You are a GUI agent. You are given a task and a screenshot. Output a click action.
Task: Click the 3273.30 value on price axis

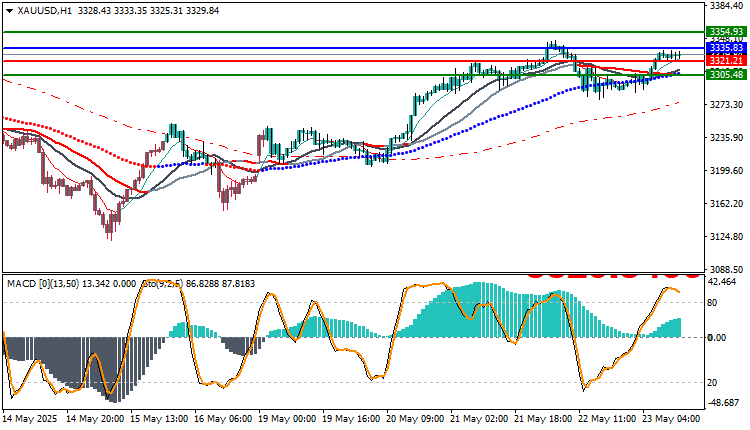(727, 104)
